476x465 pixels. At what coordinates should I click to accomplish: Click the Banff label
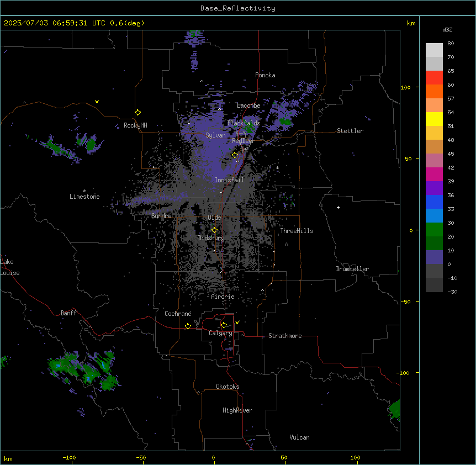coord(68,313)
